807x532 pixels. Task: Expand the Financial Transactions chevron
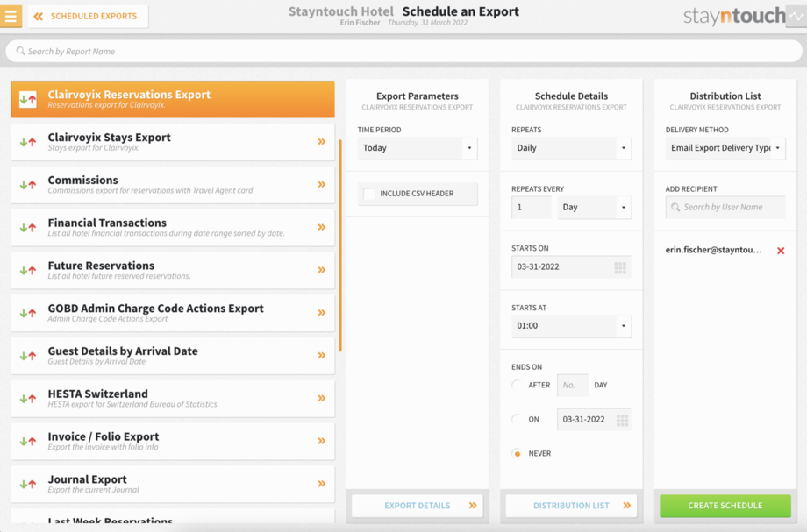[322, 227]
